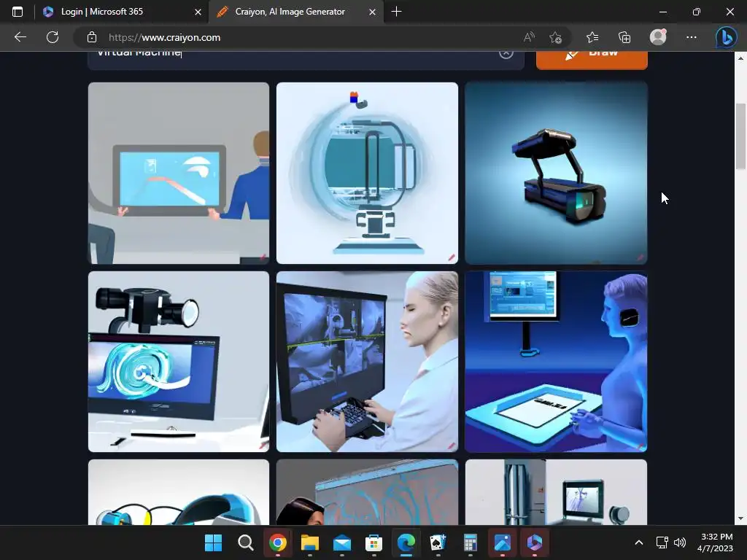The height and width of the screenshot is (560, 747).
Task: Open blue figure with glowing table image
Action: click(556, 362)
